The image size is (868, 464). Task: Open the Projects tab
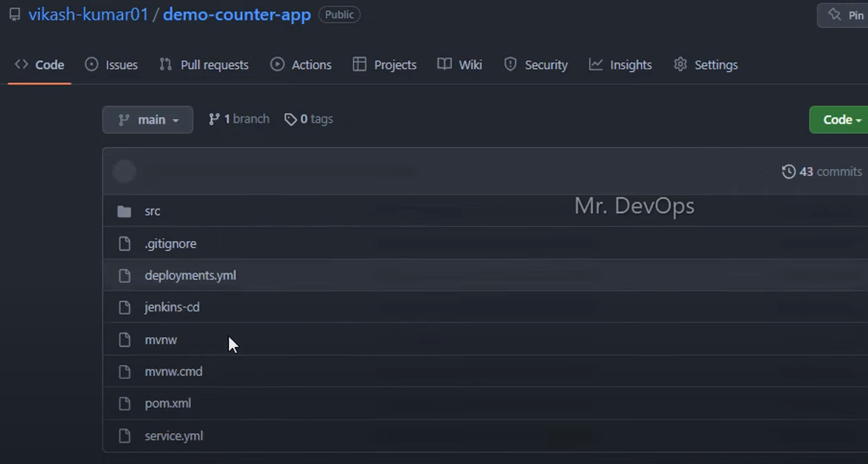(384, 65)
